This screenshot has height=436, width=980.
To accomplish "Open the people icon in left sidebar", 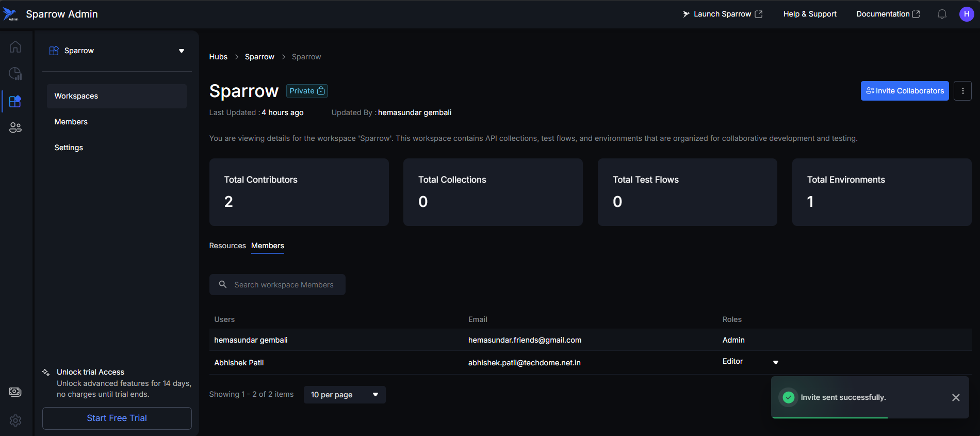I will point(15,128).
